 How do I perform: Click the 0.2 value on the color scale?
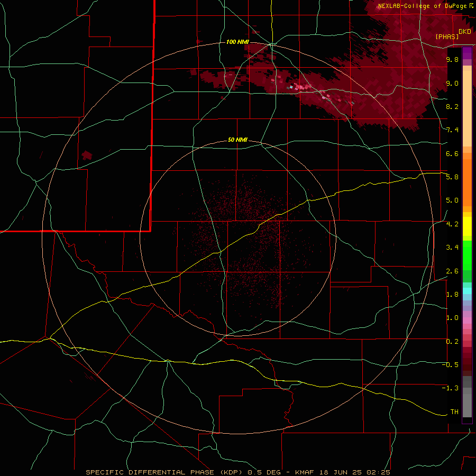click(452, 342)
